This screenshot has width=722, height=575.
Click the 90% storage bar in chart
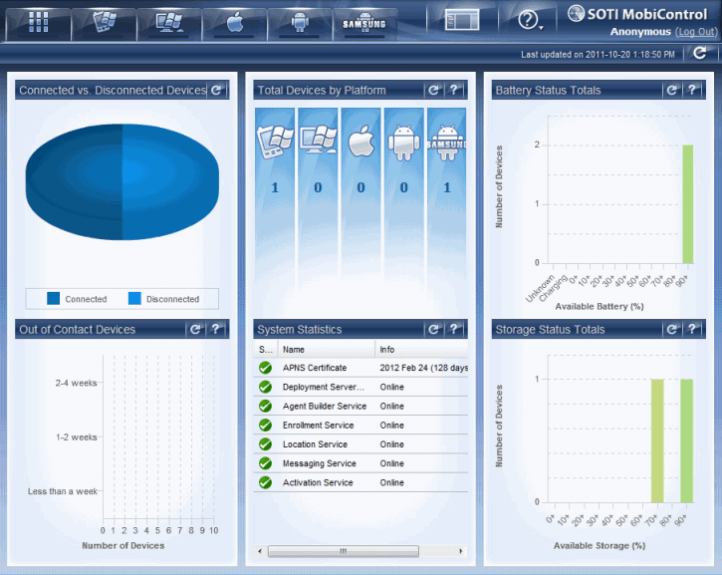687,441
